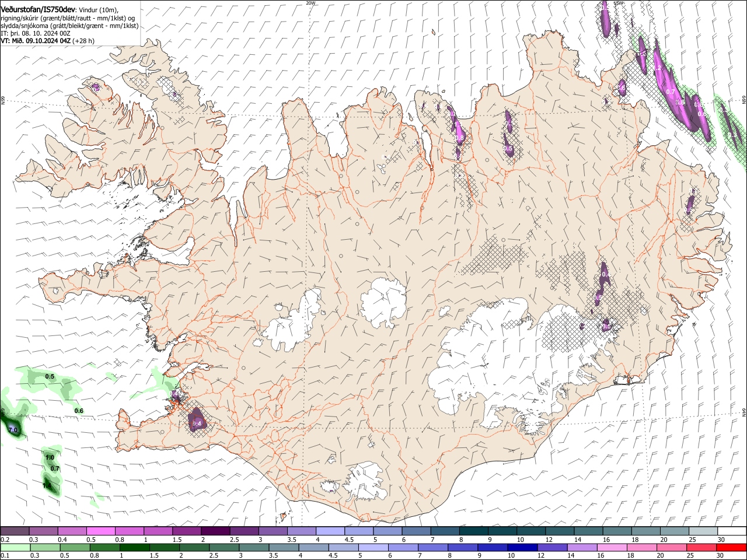Select the palest green 0.1–0.3 rain swatch
This screenshot has width=747, height=560.
click(x=15, y=548)
